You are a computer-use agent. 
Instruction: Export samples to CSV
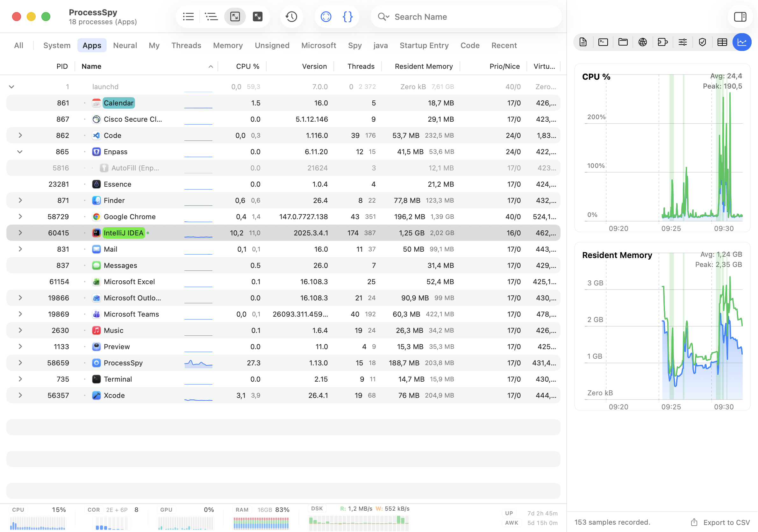coord(726,522)
